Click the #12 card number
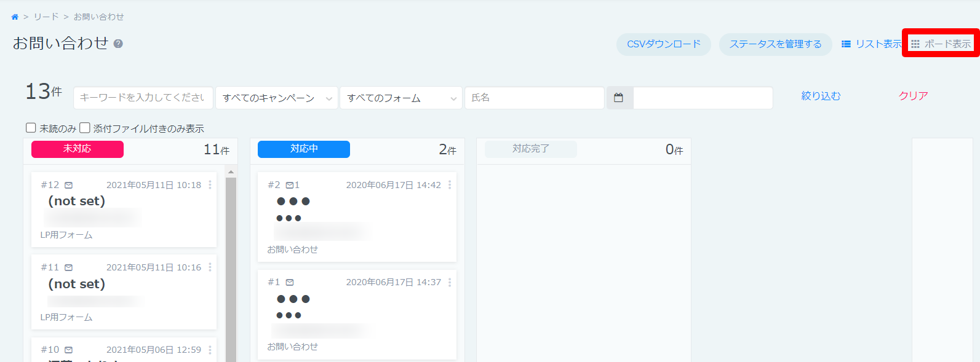This screenshot has width=980, height=362. click(x=50, y=185)
